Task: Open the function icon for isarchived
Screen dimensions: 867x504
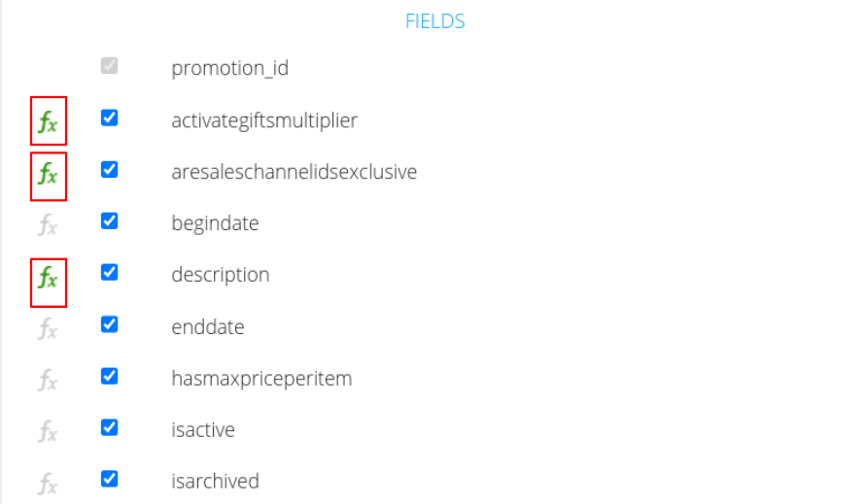Action: click(48, 483)
